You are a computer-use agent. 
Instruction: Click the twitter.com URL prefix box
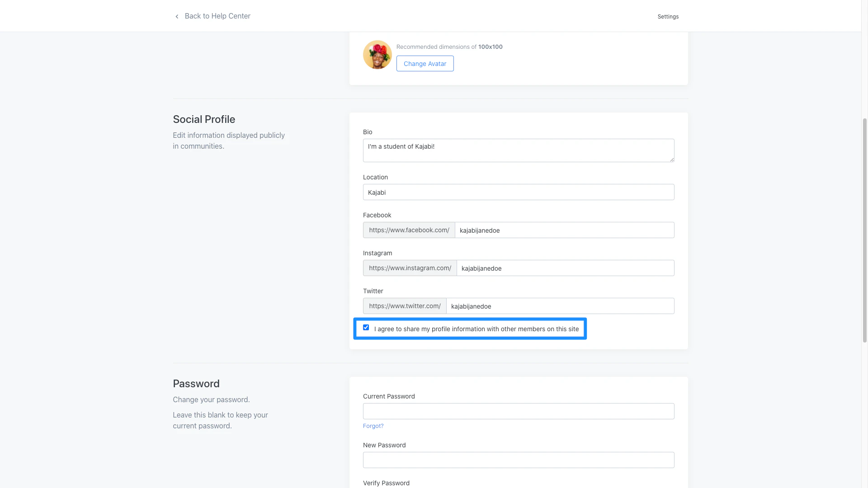point(404,306)
